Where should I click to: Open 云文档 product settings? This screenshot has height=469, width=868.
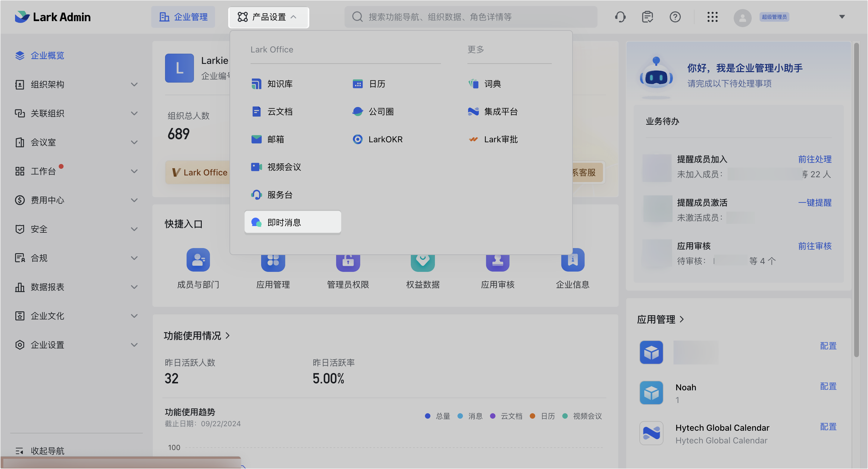[x=272, y=112]
